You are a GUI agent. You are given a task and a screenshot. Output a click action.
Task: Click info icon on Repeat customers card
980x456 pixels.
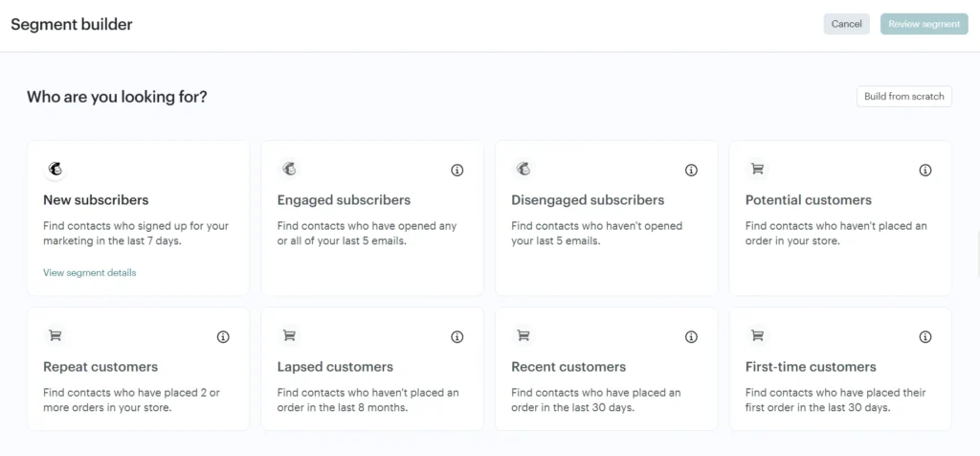223,337
